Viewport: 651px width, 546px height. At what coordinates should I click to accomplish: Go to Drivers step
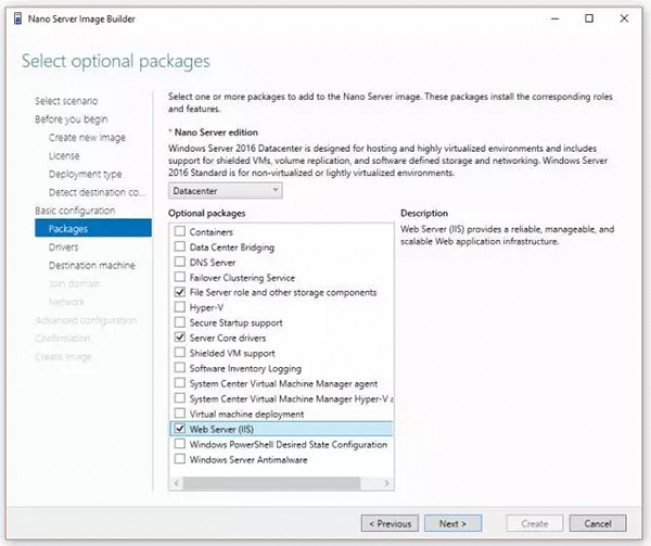click(63, 247)
